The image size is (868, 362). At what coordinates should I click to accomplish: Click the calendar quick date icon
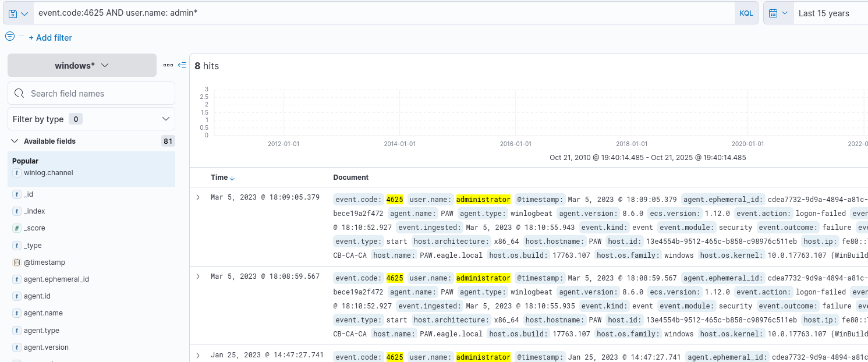click(x=778, y=13)
